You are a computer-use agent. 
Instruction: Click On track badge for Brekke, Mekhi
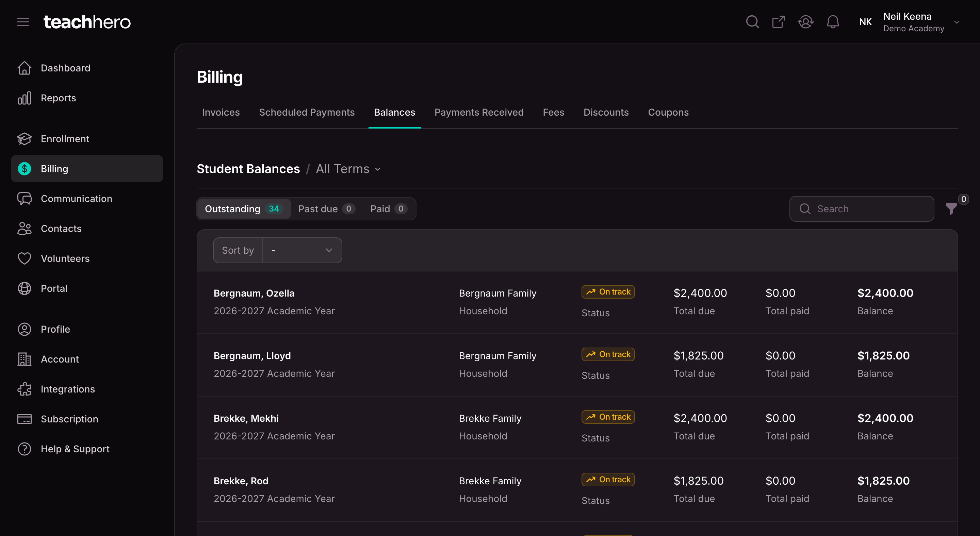pyautogui.click(x=608, y=417)
